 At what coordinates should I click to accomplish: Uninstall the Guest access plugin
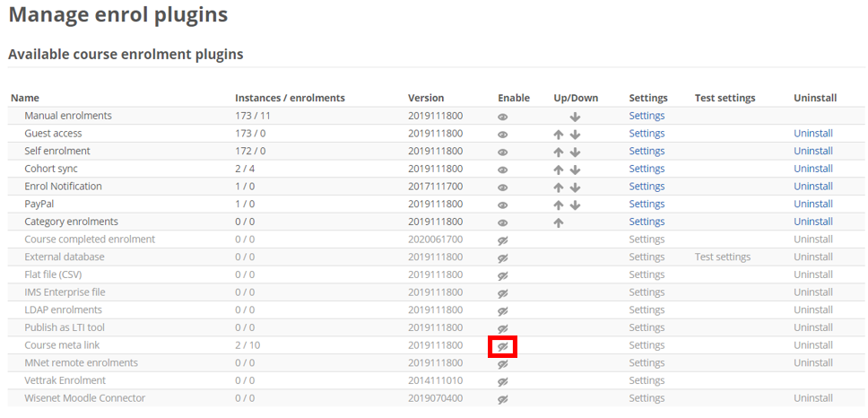(x=813, y=134)
